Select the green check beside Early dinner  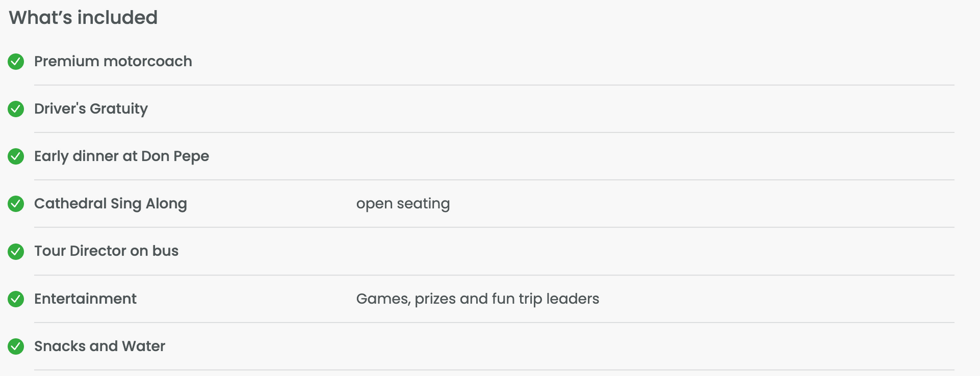point(16,157)
